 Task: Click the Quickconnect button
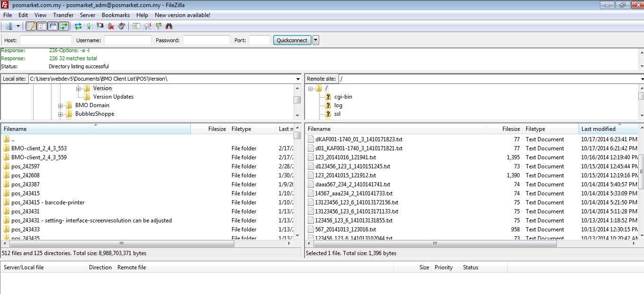coord(292,40)
